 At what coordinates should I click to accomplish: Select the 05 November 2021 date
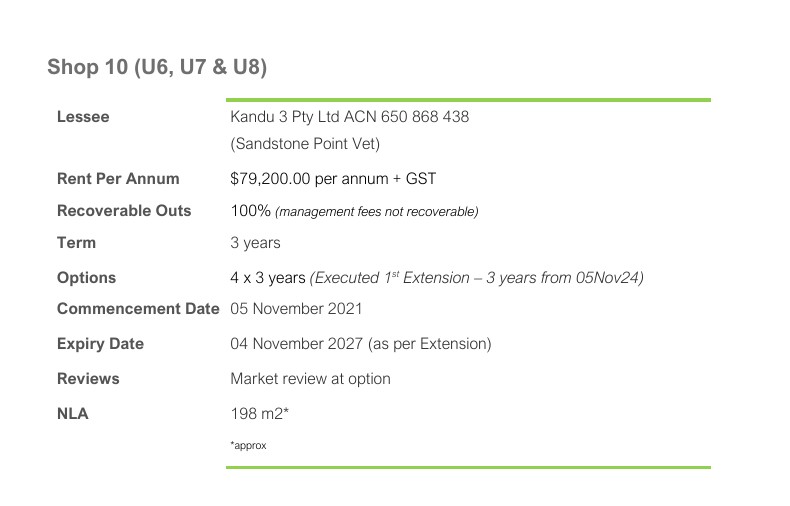[296, 308]
